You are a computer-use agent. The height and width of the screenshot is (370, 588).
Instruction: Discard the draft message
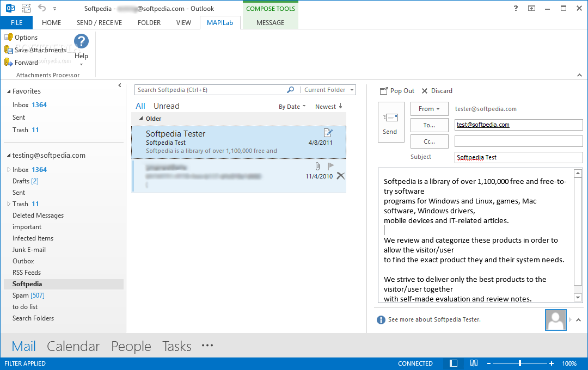coord(437,91)
